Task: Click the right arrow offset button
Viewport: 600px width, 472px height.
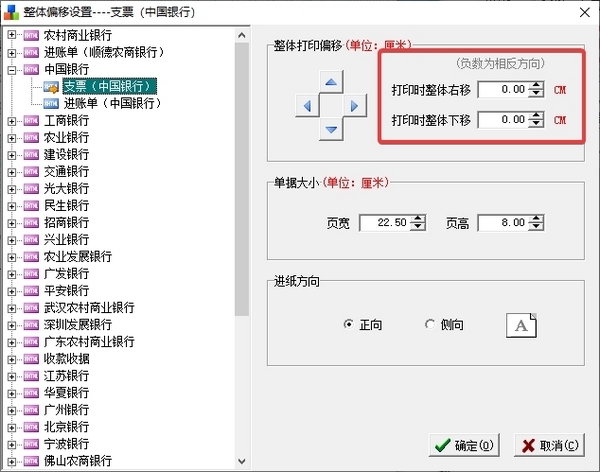Action: point(355,106)
